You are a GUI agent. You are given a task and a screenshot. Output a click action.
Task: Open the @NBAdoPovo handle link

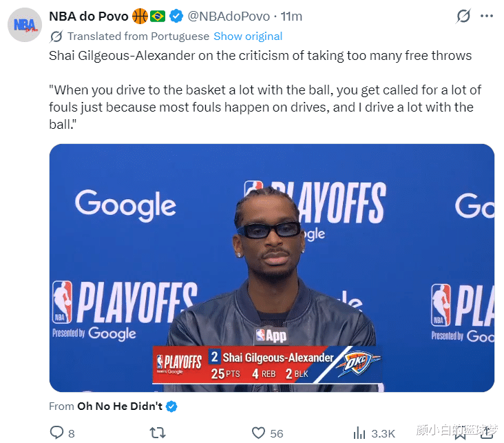tap(228, 16)
